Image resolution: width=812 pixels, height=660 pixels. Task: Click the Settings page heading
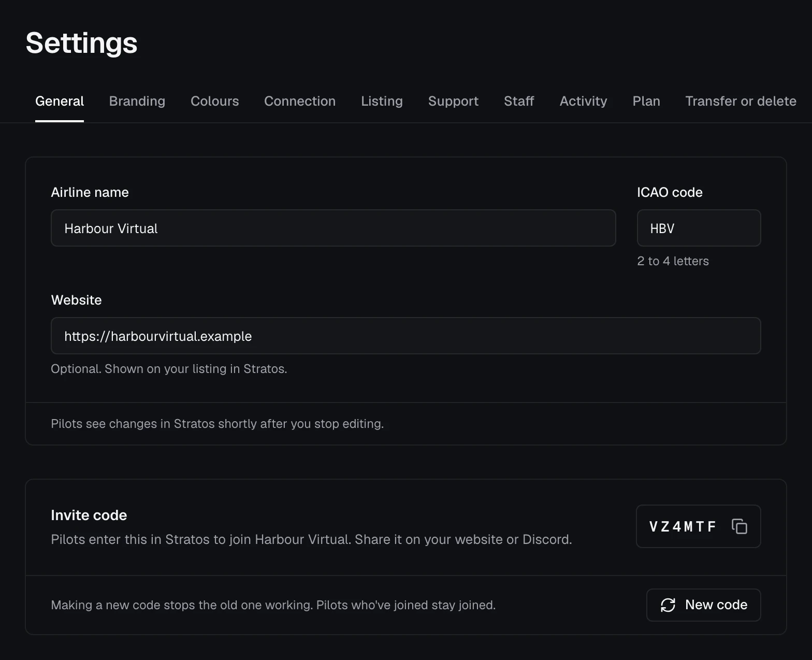(81, 42)
